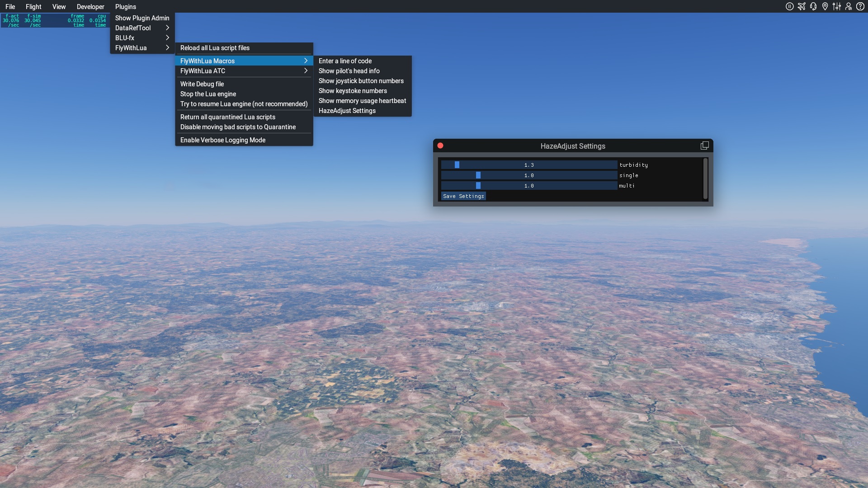Click the HazeAdjust window vertical scrollbar

705,179
